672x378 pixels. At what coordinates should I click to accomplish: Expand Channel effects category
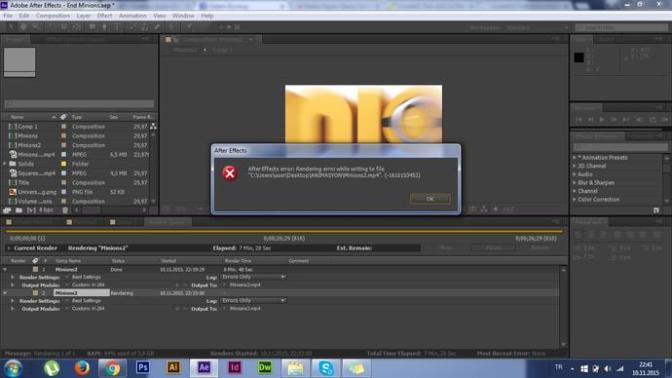pyautogui.click(x=575, y=191)
